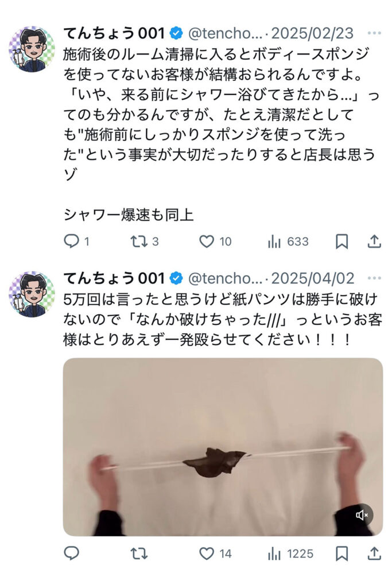Like the tweet with 10 likes
392x588 pixels.
pyautogui.click(x=215, y=241)
